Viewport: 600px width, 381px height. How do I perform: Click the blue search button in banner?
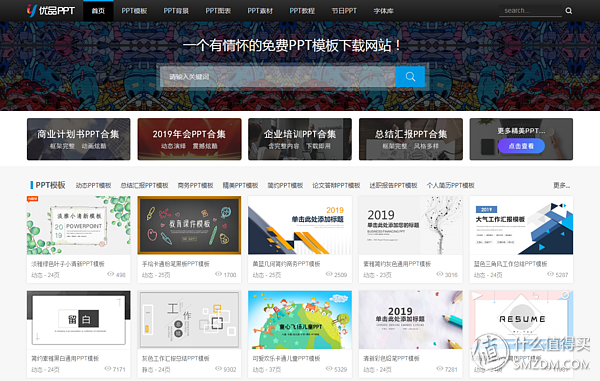pyautogui.click(x=410, y=77)
